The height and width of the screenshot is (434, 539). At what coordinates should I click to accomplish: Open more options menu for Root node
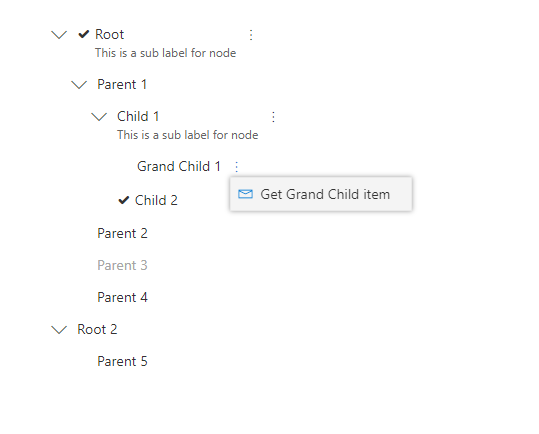click(251, 35)
